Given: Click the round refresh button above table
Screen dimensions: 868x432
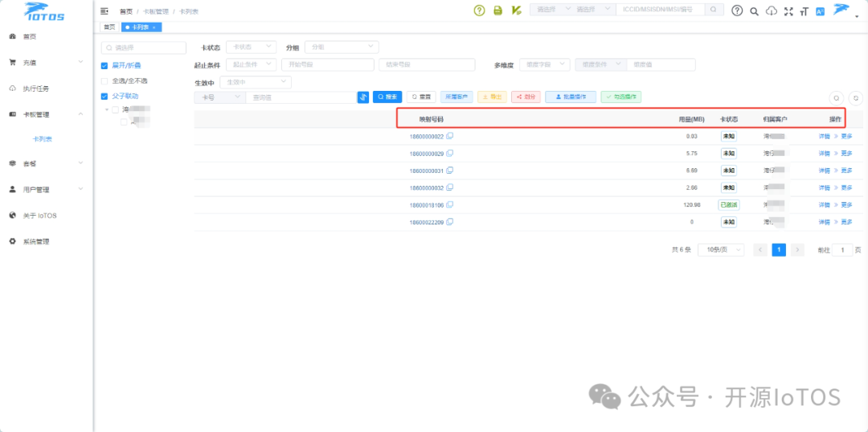Looking at the screenshot, I should (x=856, y=97).
